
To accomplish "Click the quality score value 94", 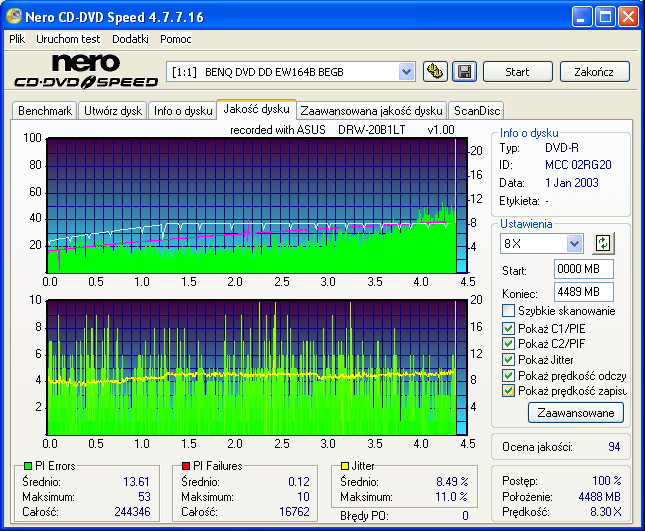I will pos(614,447).
